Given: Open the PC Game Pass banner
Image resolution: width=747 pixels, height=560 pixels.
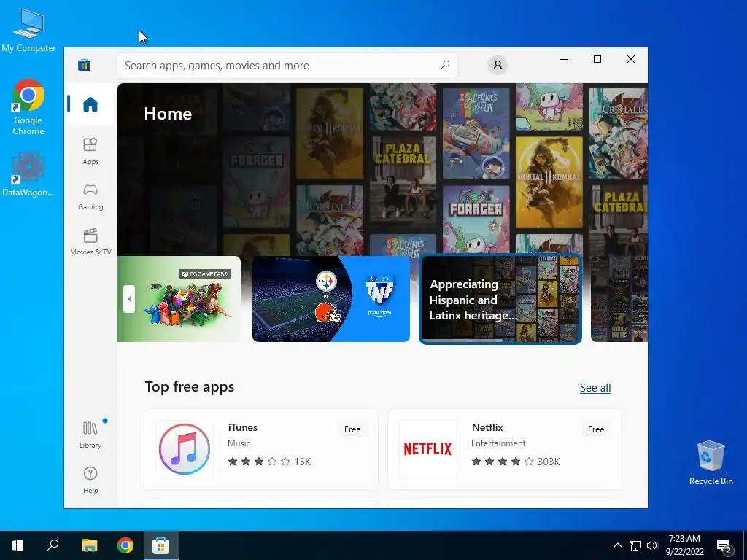Looking at the screenshot, I should pyautogui.click(x=179, y=299).
